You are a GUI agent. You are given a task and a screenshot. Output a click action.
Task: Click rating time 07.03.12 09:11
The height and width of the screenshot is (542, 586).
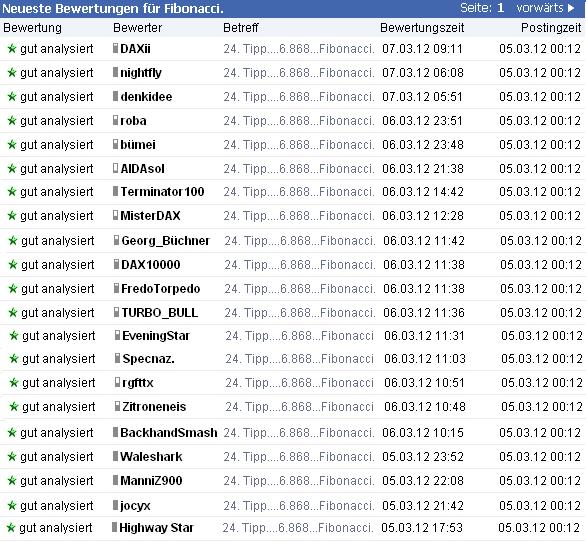coord(422,49)
